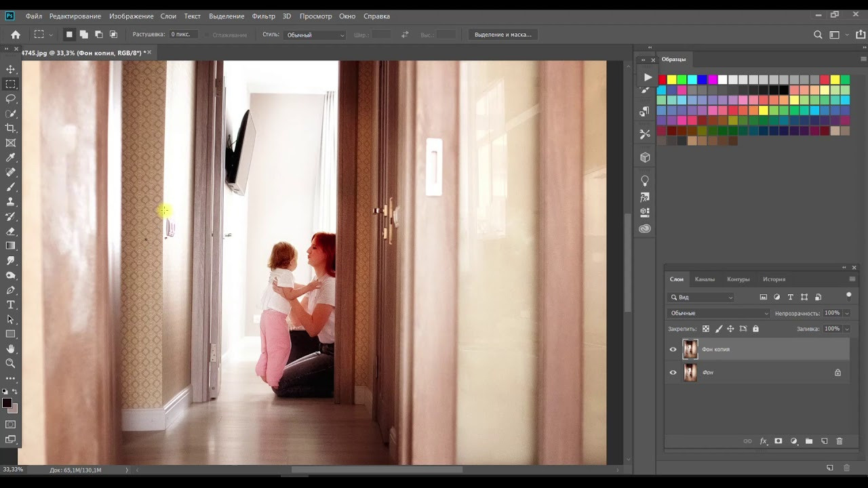Switch to the 'Каналы' tab
Screen dimensions: 868x488
click(705, 279)
